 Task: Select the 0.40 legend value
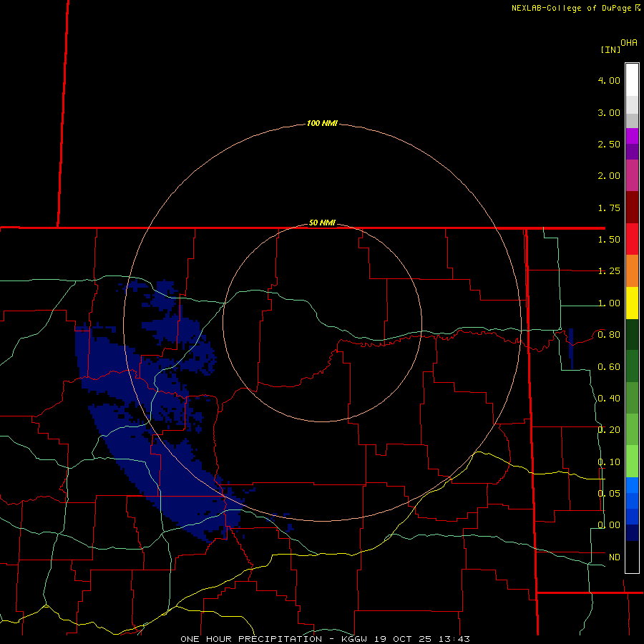point(609,399)
